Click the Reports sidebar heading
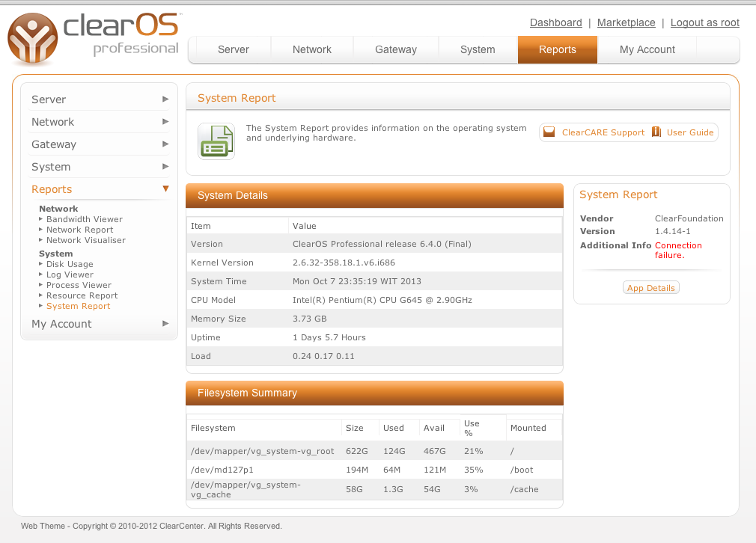This screenshot has height=543, width=756. pos(52,189)
